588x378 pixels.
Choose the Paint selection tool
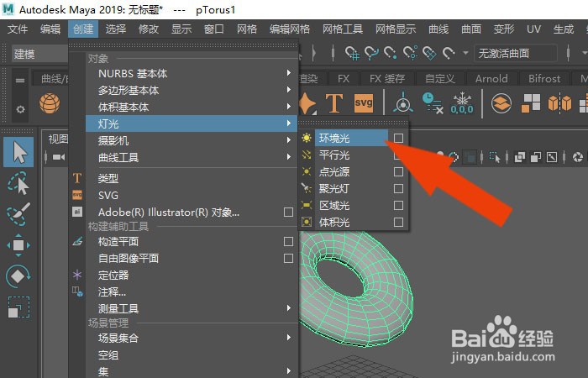pos(18,214)
